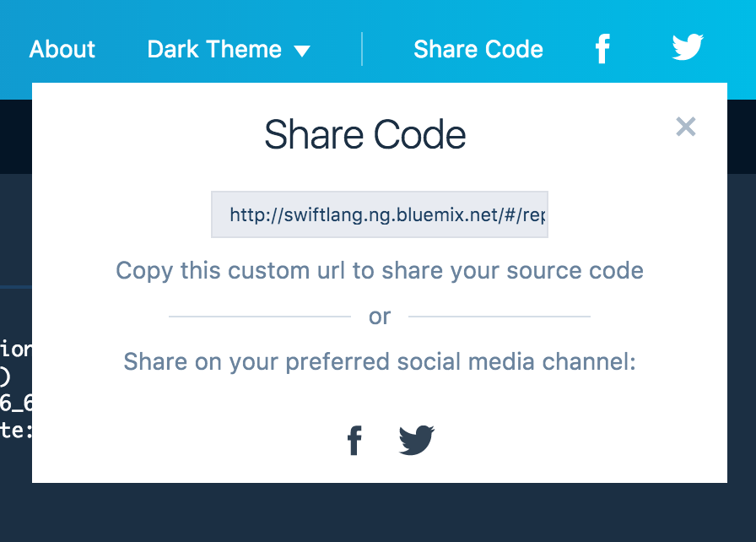This screenshot has height=542, width=756.
Task: Click the left divider line beside 'or'
Action: (x=259, y=317)
